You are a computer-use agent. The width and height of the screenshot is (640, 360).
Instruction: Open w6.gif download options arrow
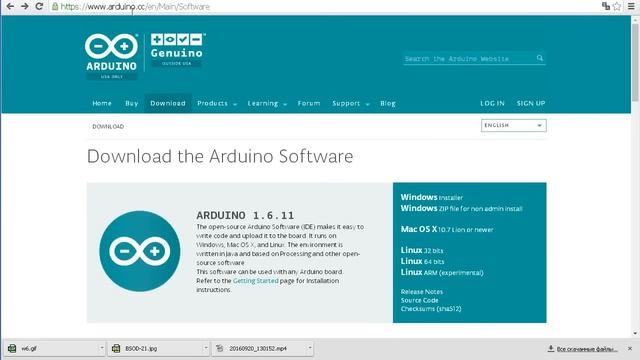point(102,348)
